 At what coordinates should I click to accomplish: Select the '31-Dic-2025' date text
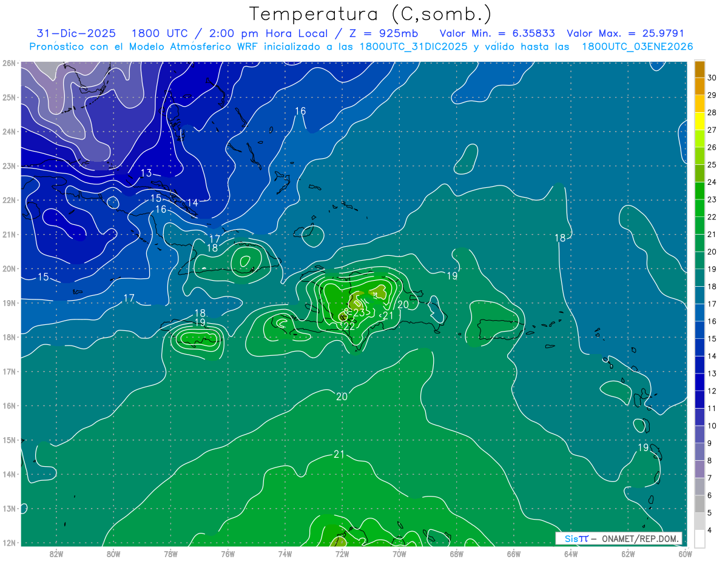(76, 33)
